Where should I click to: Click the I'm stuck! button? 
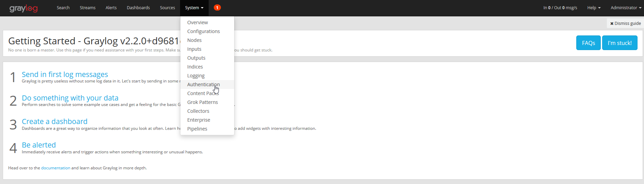(x=619, y=43)
